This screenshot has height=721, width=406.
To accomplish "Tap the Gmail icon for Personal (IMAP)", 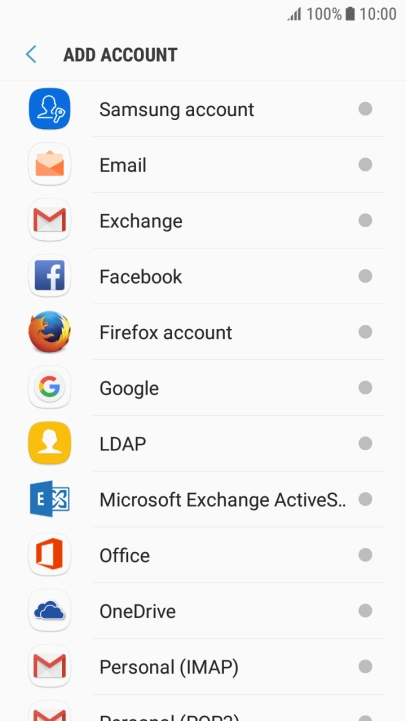I will [x=50, y=666].
